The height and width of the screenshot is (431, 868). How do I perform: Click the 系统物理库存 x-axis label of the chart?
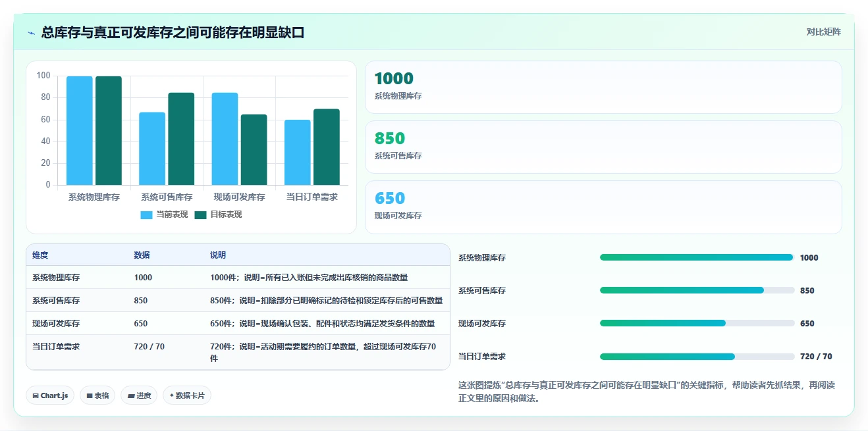94,197
